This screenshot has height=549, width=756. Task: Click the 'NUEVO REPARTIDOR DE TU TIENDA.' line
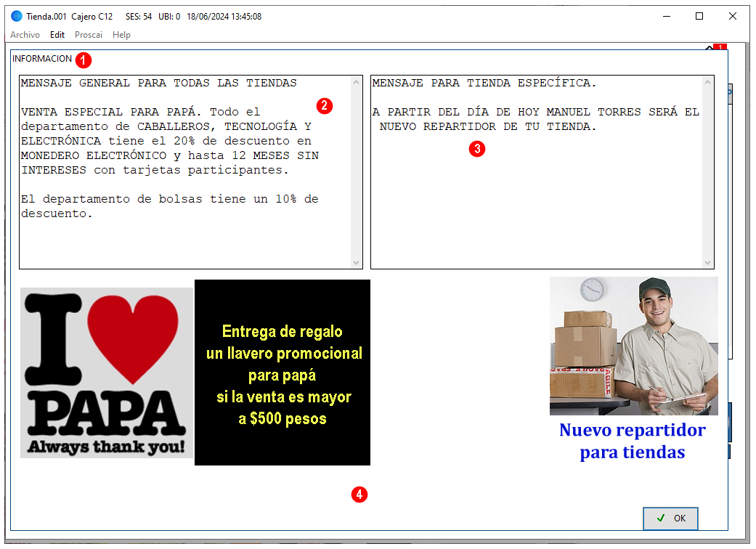(488, 127)
